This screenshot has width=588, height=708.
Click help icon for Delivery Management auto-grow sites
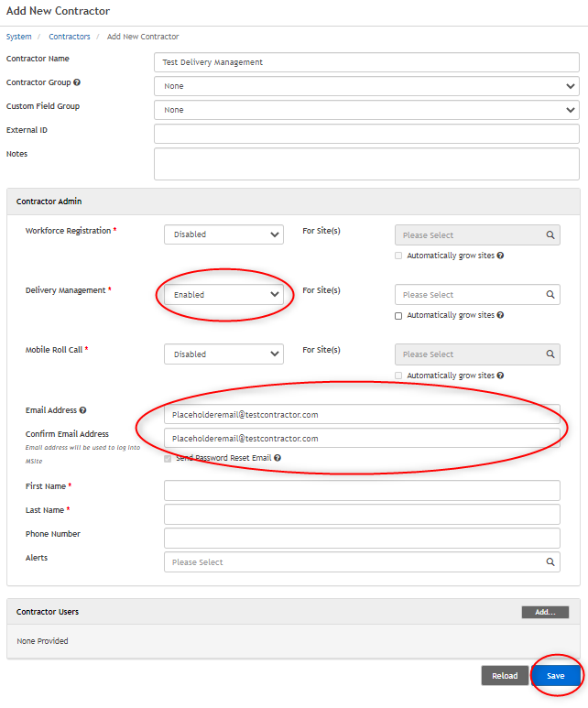pyautogui.click(x=500, y=315)
